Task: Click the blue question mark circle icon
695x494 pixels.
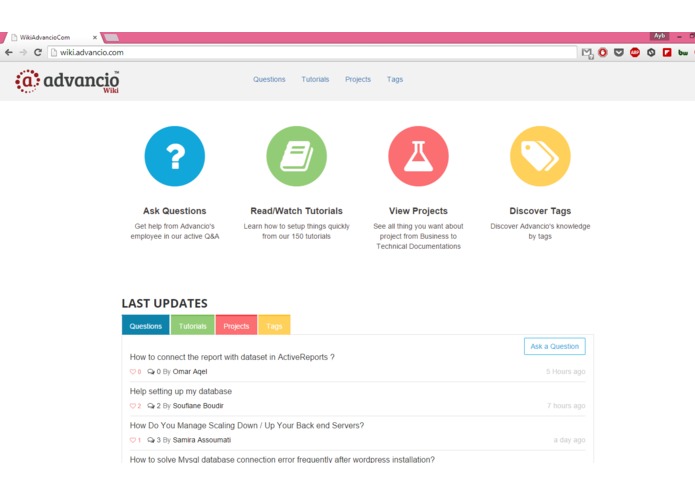Action: pos(175,156)
